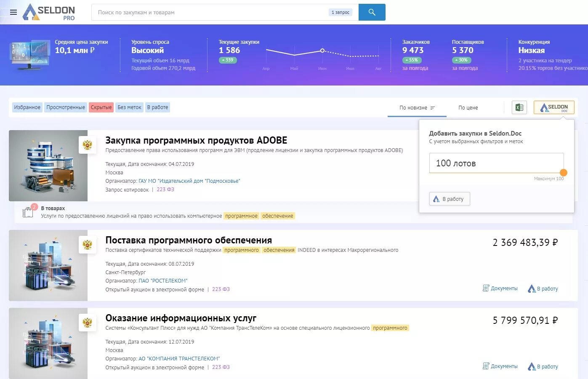Open organizer ПАО РОСТЕЛЕКОМ link
This screenshot has width=588, height=379.
tap(163, 281)
